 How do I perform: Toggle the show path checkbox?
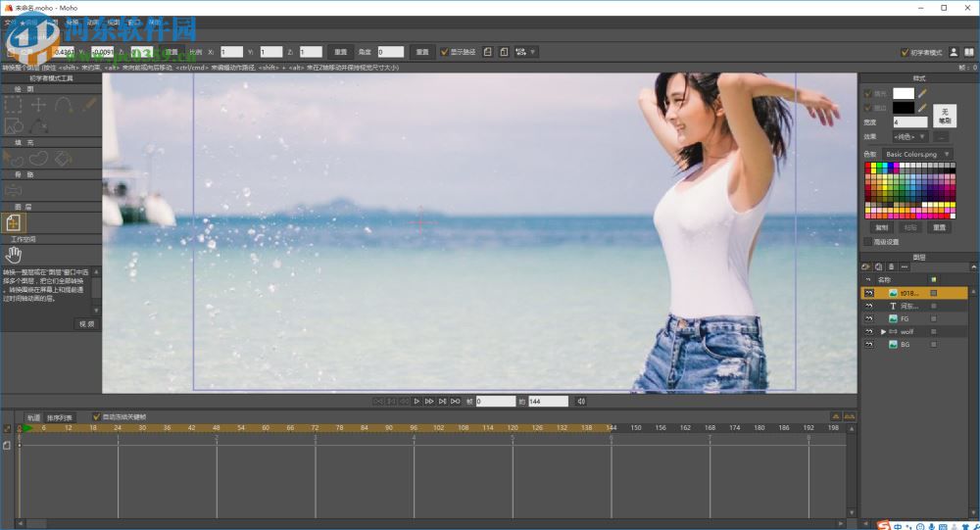coord(444,52)
